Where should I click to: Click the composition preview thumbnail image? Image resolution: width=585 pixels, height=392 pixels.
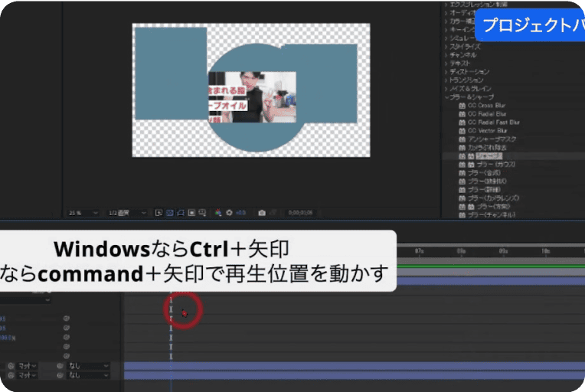[251, 96]
